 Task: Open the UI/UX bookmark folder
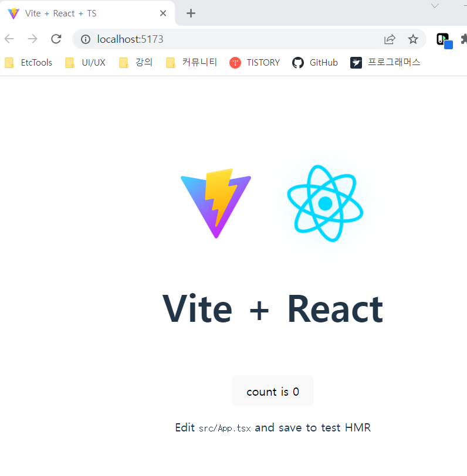pos(86,63)
